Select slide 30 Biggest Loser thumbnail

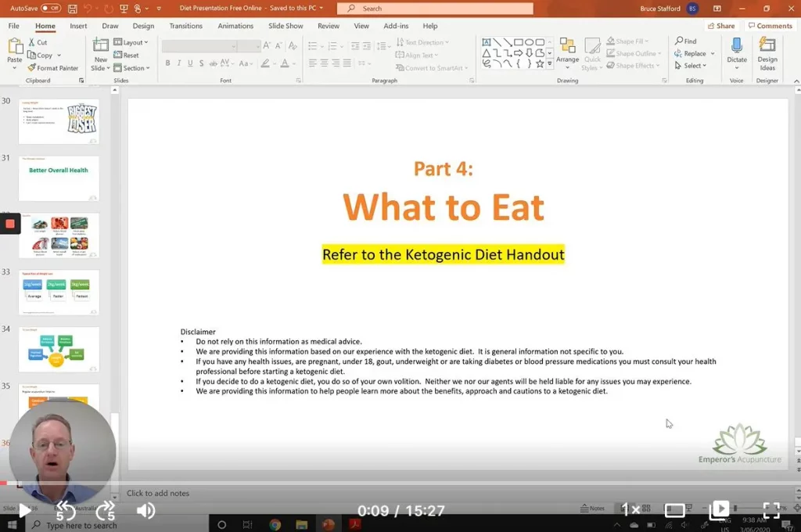[x=59, y=121]
